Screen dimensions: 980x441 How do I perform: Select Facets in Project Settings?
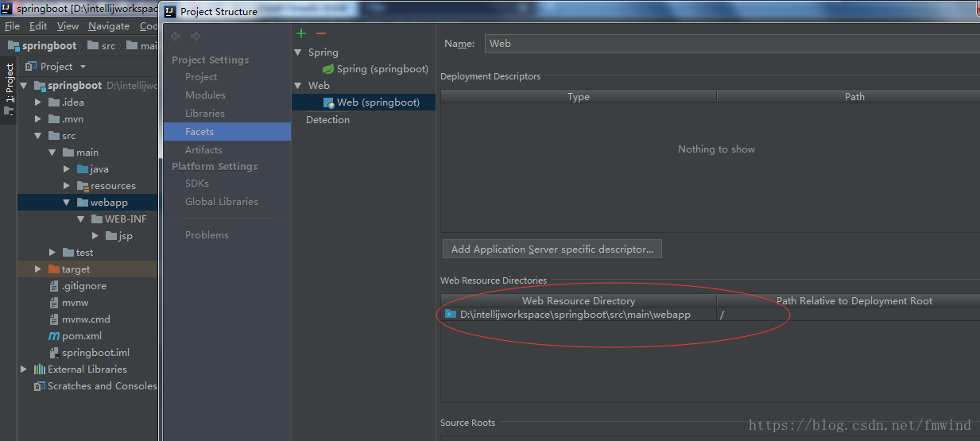tap(227, 132)
